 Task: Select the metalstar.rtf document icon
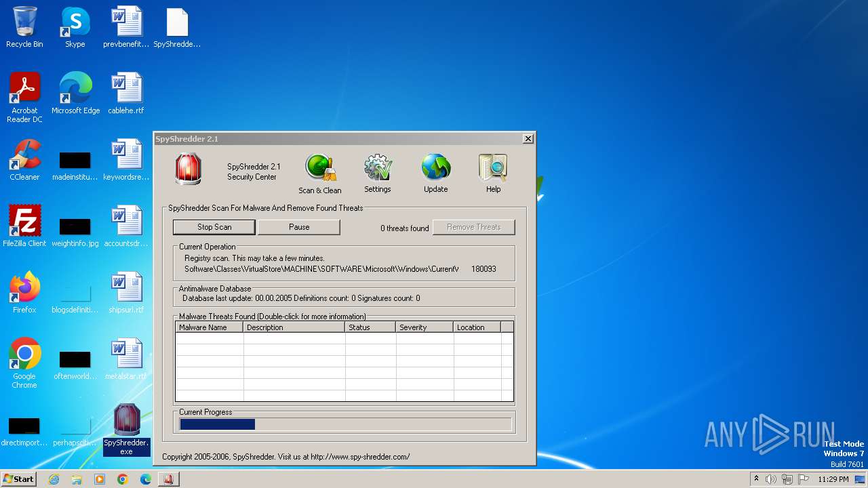coord(126,359)
